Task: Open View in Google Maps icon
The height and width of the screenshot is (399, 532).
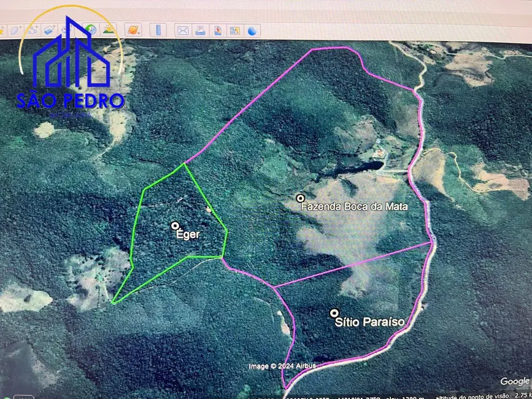Action: coord(234,30)
